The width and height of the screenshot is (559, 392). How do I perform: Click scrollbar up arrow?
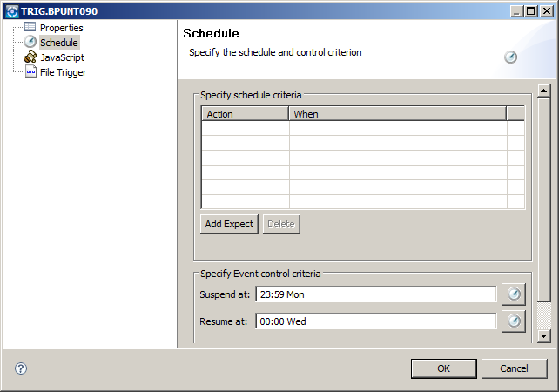pos(543,91)
